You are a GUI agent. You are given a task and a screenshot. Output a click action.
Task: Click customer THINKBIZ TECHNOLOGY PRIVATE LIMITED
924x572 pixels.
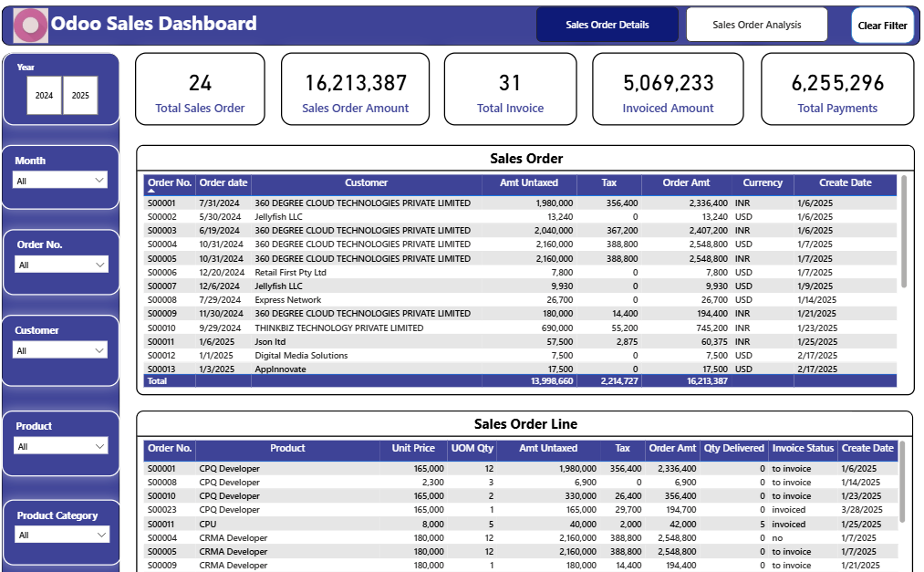[x=338, y=328]
